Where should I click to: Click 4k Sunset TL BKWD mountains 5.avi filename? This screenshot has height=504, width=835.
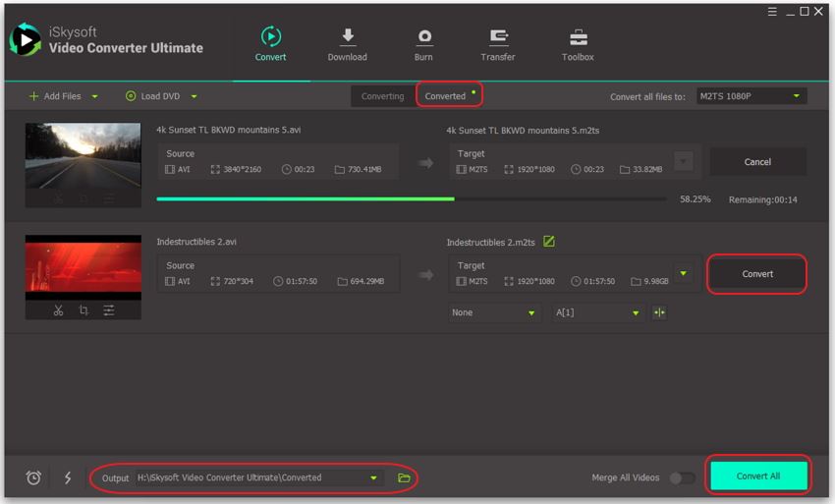tap(229, 130)
